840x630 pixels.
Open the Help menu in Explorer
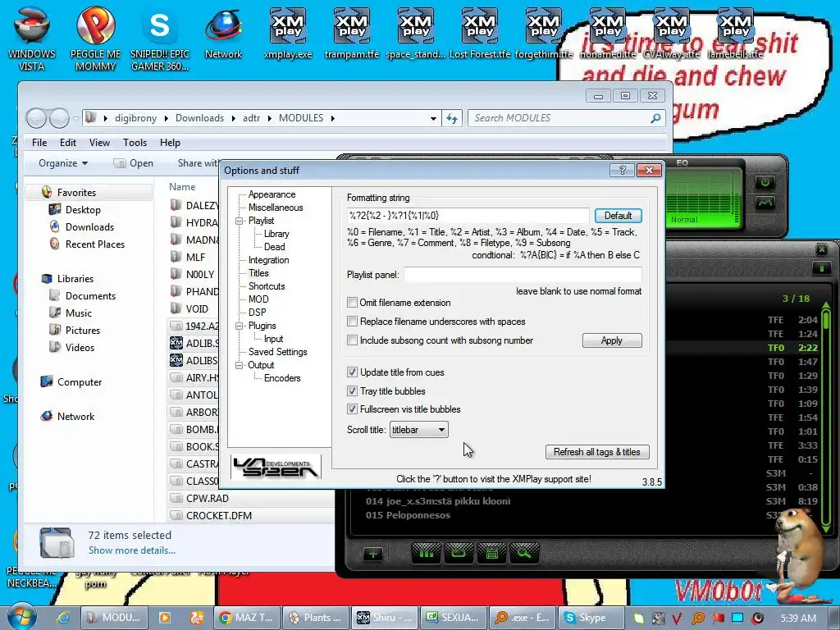(x=170, y=143)
